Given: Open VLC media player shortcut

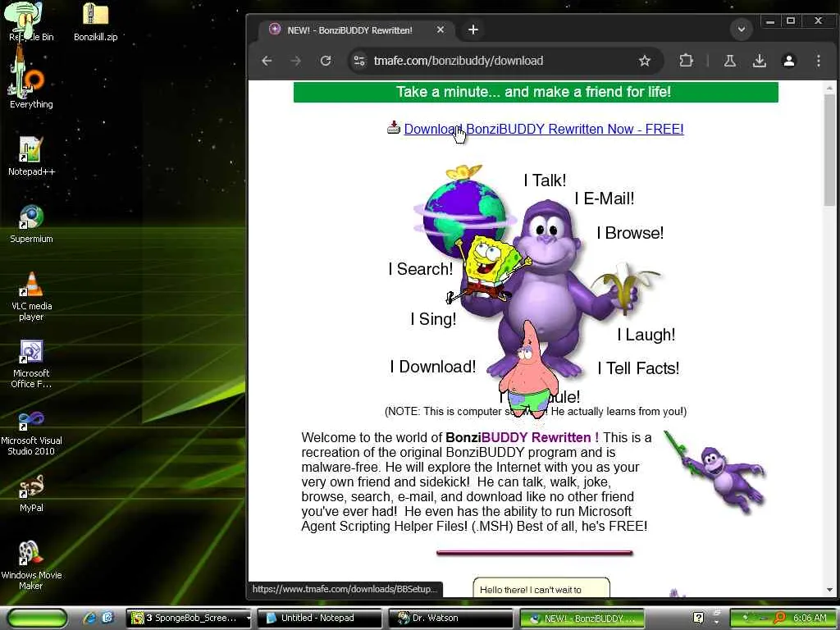Looking at the screenshot, I should [x=31, y=295].
